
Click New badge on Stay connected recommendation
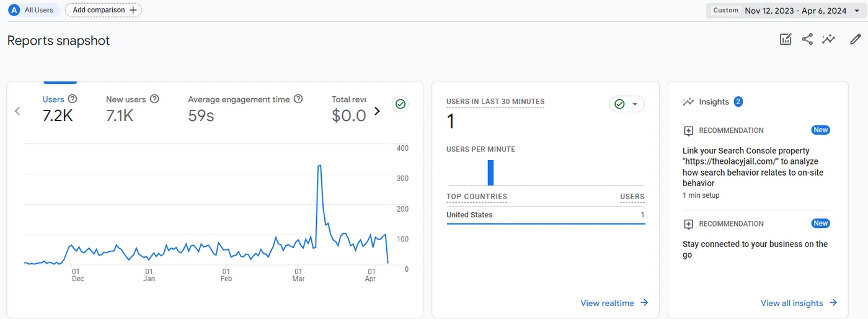point(821,223)
